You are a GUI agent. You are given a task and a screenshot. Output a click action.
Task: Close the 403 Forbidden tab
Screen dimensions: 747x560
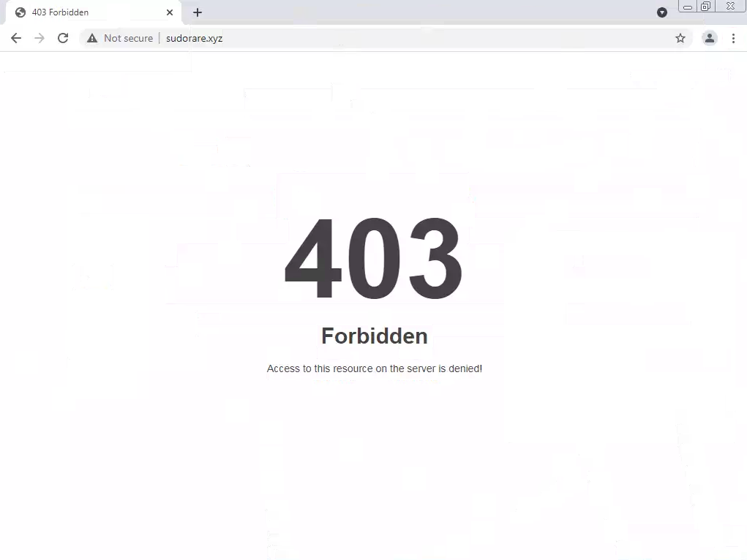click(170, 12)
